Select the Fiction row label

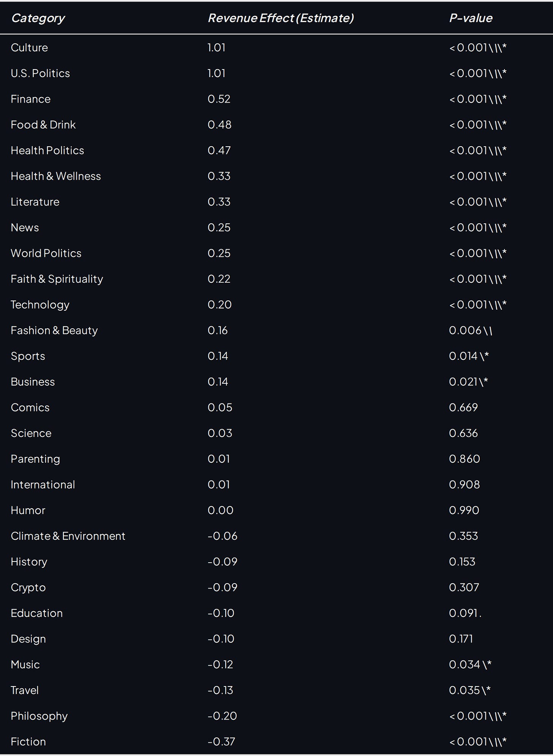point(28,742)
